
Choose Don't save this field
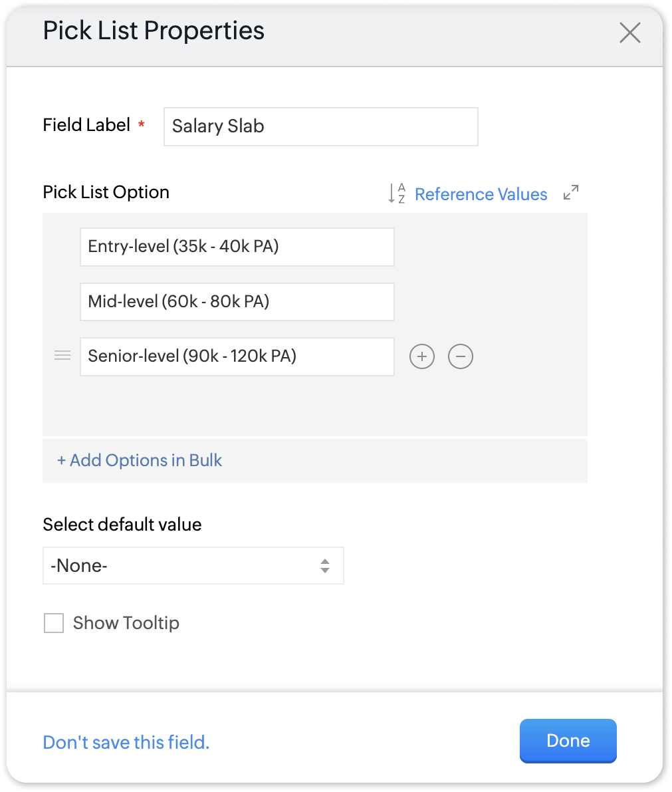click(x=126, y=742)
